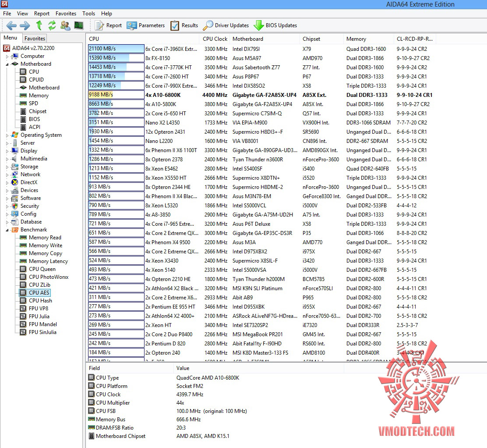Select the highlighted 9188 MB/s result bar

[116, 95]
